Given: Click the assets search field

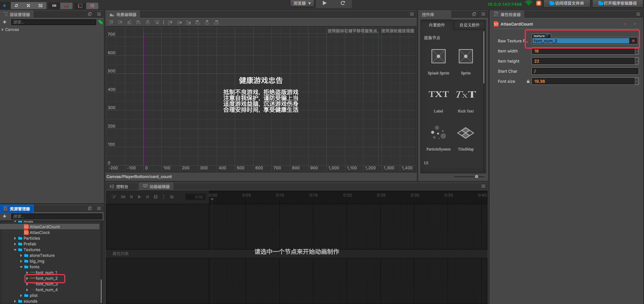Looking at the screenshot, I should 57,216.
